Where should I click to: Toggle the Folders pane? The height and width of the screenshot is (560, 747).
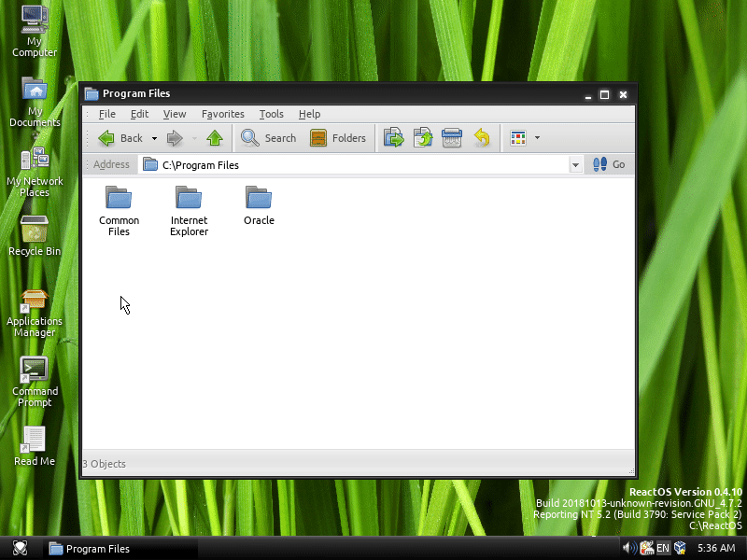coord(338,138)
